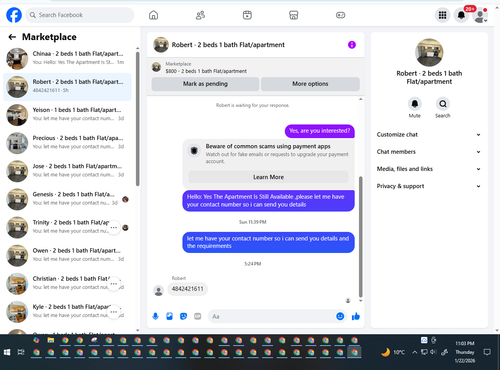Screen dimensions: 500x370
Task: Show hidden system tray icons chevron
Action: [414, 352]
